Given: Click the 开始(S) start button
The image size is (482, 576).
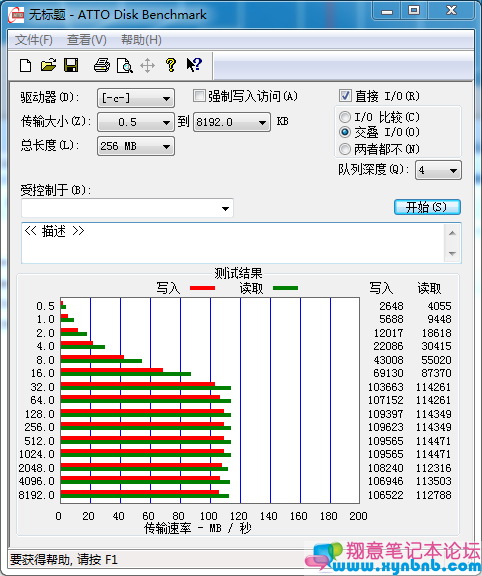Looking at the screenshot, I should coord(427,207).
